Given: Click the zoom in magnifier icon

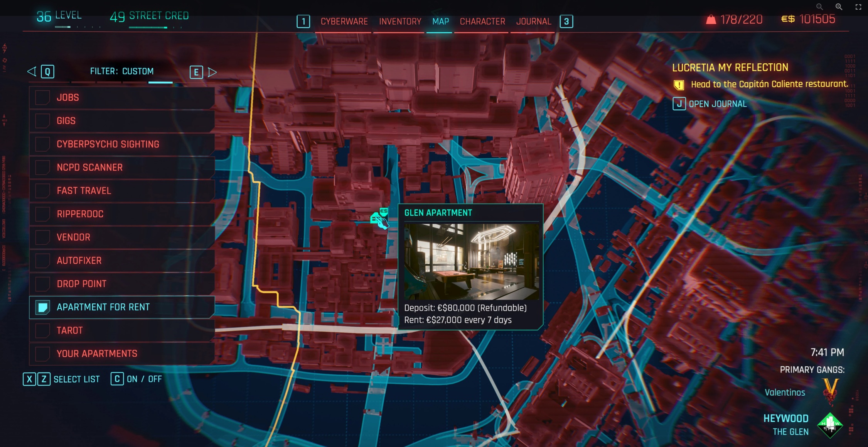Looking at the screenshot, I should (839, 7).
